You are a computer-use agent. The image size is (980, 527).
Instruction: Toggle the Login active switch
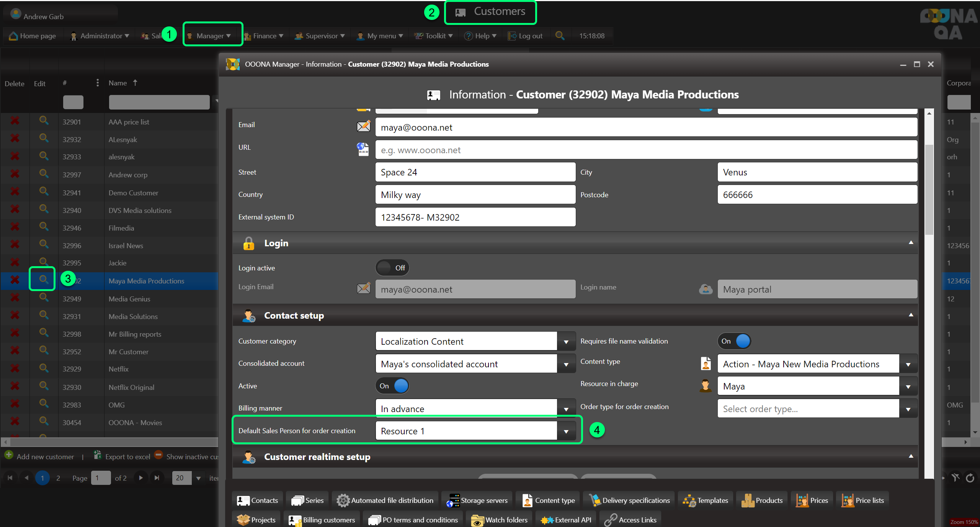[392, 268]
